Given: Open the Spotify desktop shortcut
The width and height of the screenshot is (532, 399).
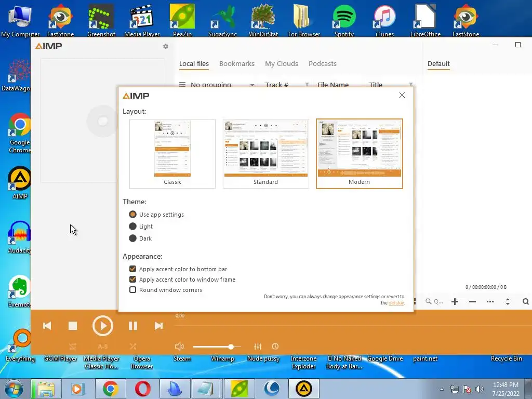Looking at the screenshot, I should (344, 20).
